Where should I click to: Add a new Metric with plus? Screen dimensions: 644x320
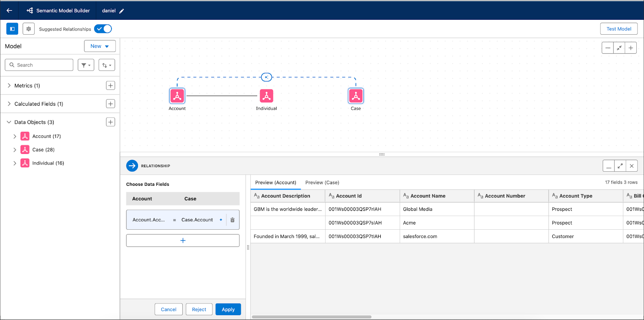111,85
